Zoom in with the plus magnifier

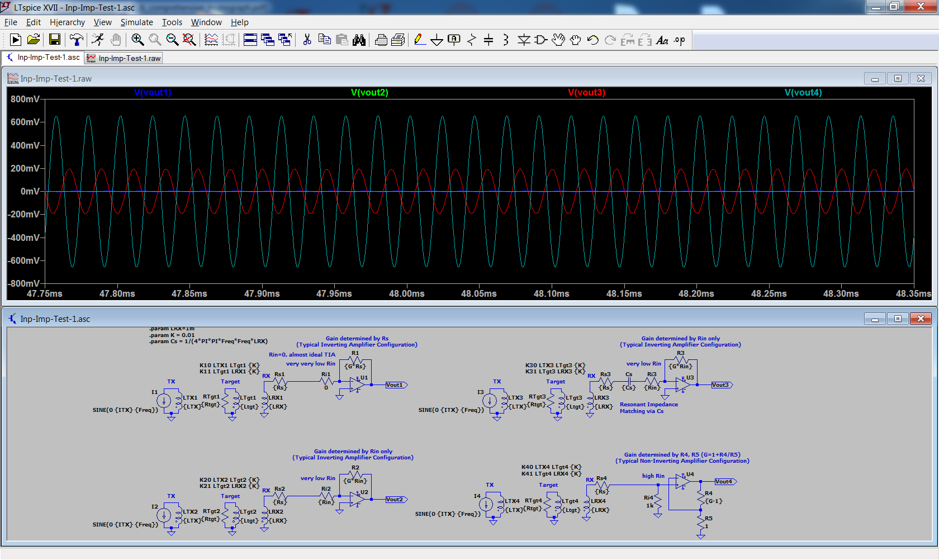[x=137, y=40]
